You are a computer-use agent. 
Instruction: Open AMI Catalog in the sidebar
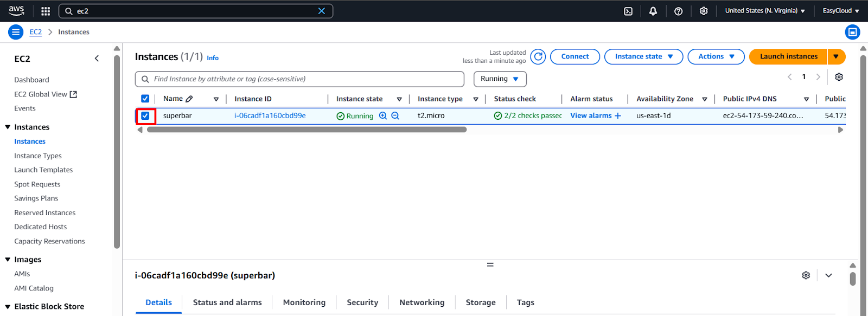[34, 288]
